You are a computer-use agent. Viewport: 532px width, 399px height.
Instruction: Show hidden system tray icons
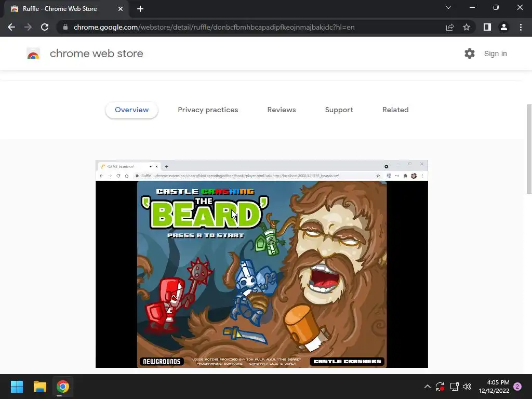tap(428, 387)
